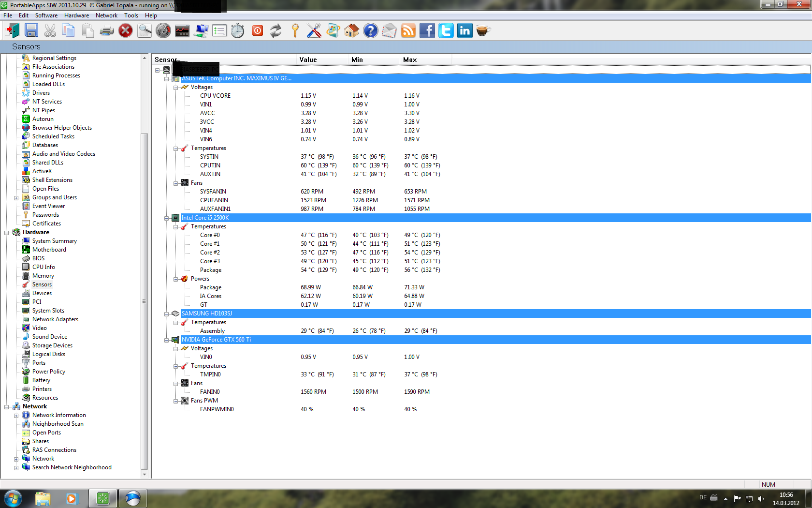Collapse the SAMSUNG HD103SJ node
This screenshot has height=508, width=812.
pos(167,314)
